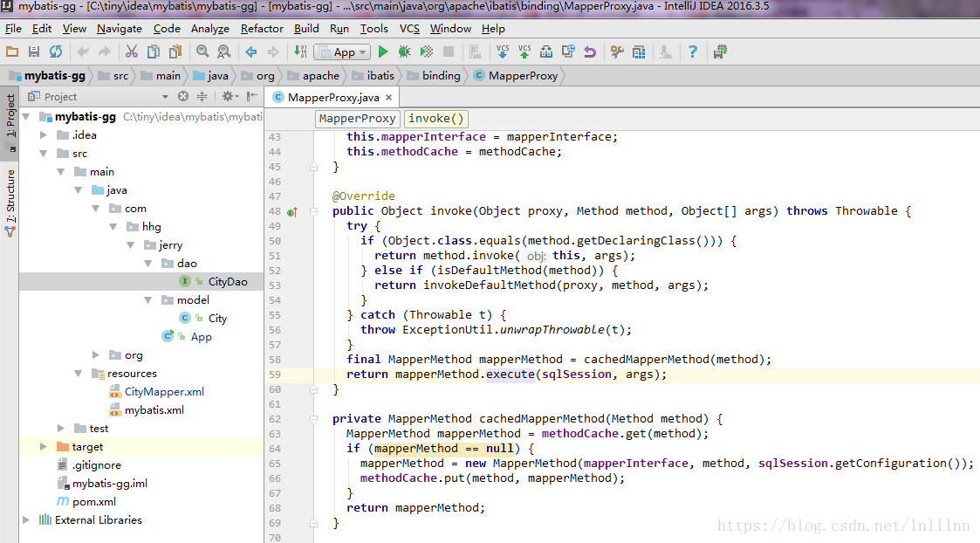
Task: Open the Analyze menu
Action: [210, 28]
